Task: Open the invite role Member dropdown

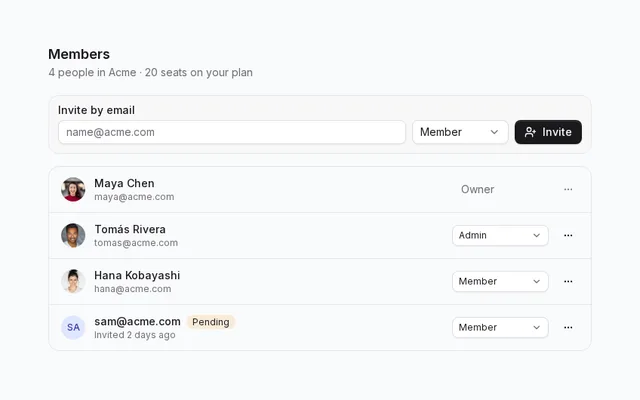Action: (460, 132)
